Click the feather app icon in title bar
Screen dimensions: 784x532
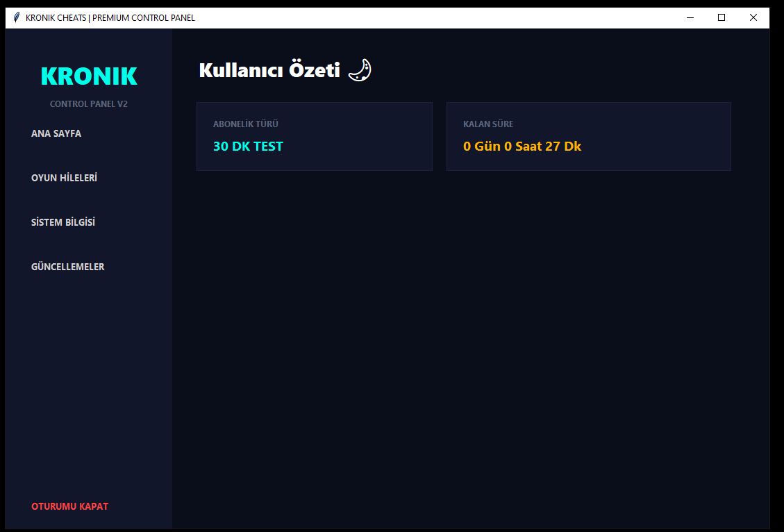pos(16,17)
